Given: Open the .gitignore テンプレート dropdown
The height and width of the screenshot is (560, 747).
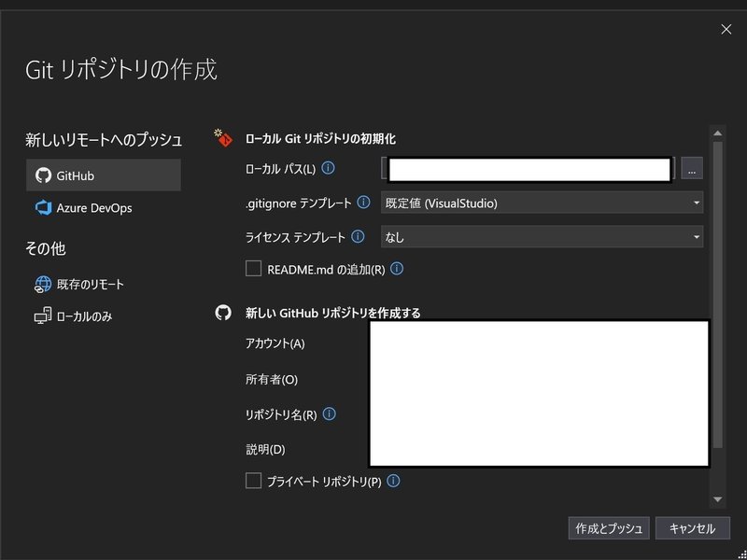Looking at the screenshot, I should 542,203.
